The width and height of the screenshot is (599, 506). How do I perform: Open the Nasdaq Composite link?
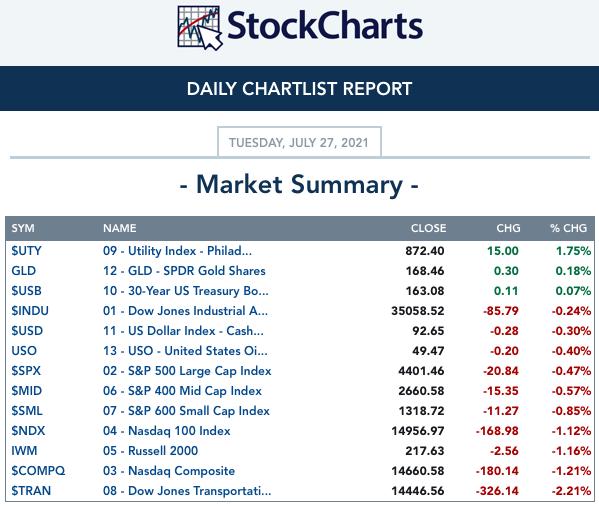click(169, 471)
